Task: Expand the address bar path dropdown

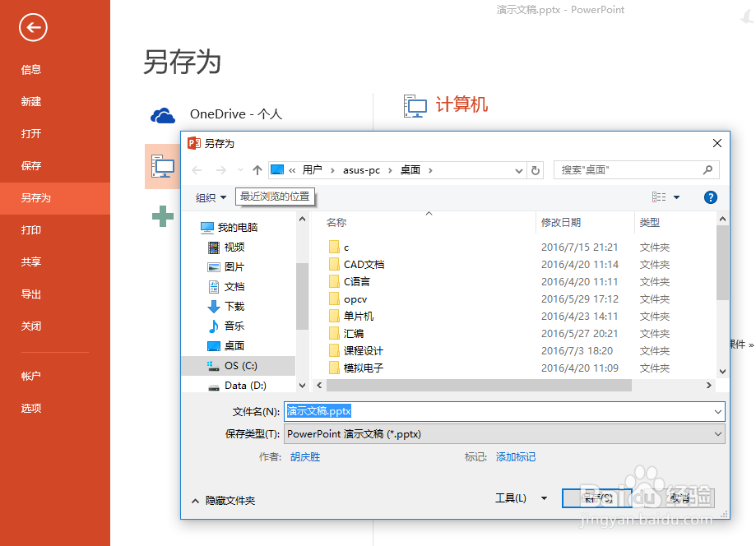Action: (x=519, y=170)
